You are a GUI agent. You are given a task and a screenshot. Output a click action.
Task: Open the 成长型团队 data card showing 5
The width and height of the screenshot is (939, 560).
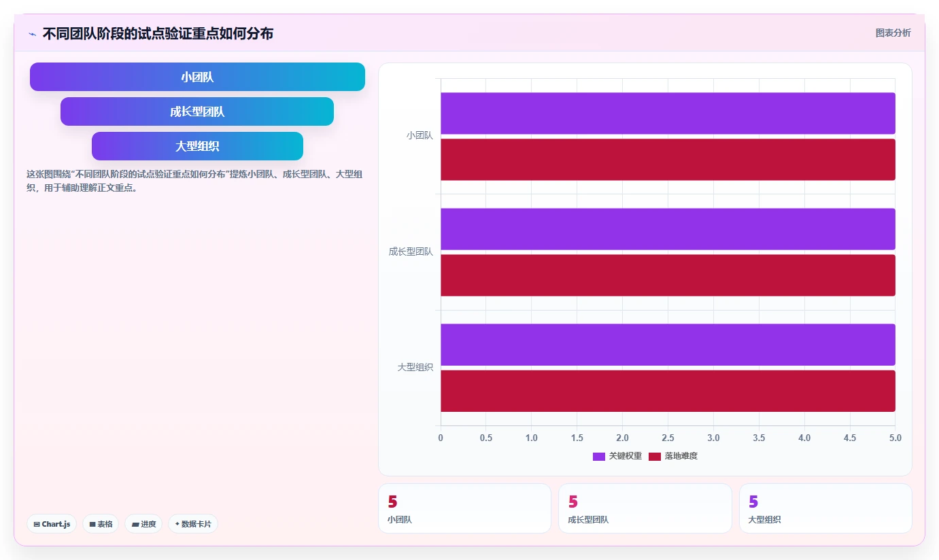click(645, 508)
